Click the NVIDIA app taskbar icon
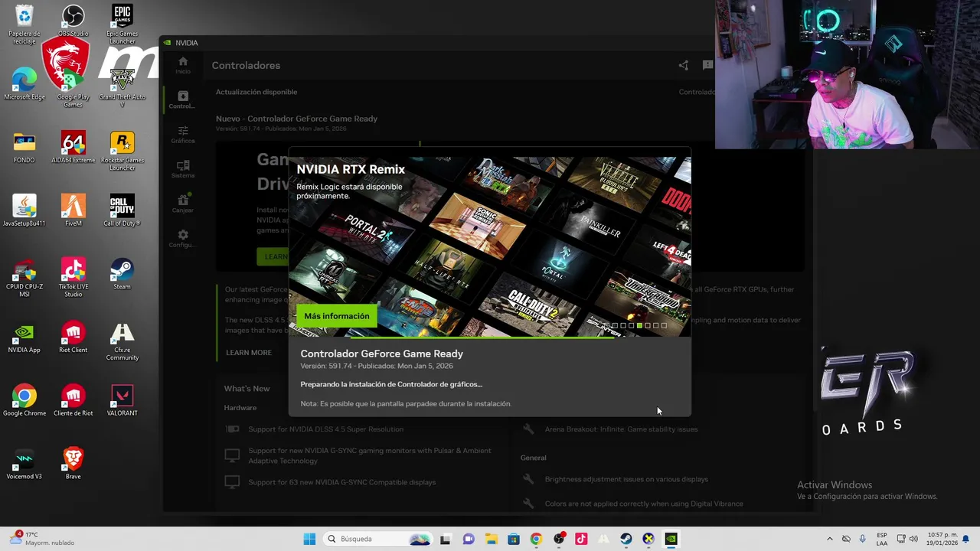 671,539
